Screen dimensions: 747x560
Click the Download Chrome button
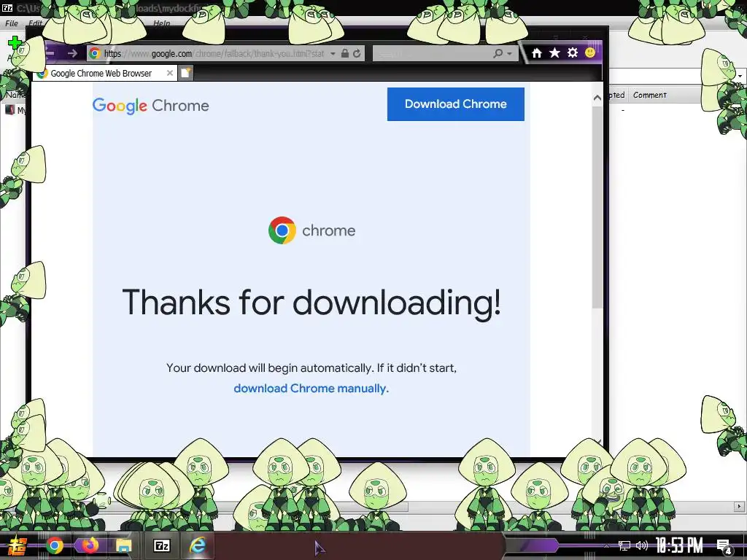pos(455,104)
